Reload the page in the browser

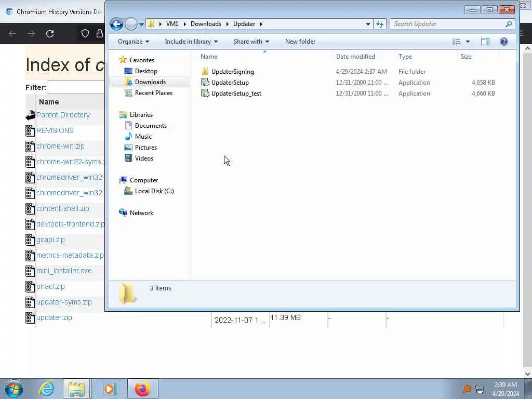50,34
